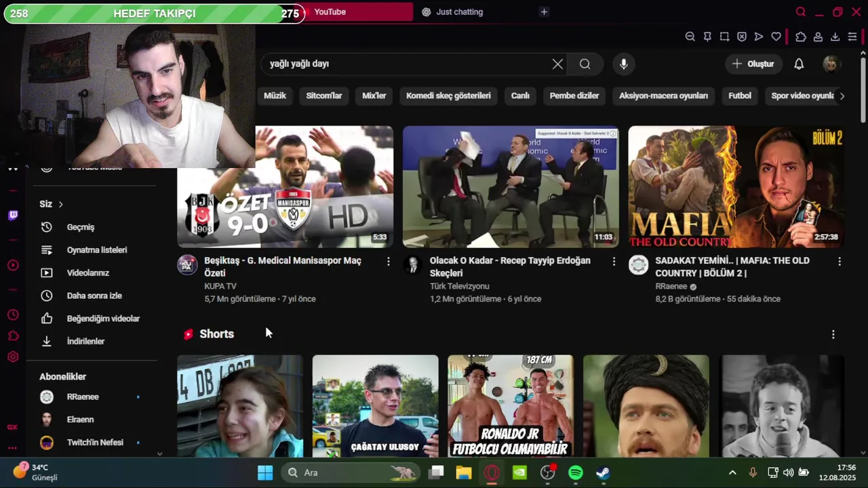Show hidden system tray icons
Screen dimensions: 868x488
(732, 472)
